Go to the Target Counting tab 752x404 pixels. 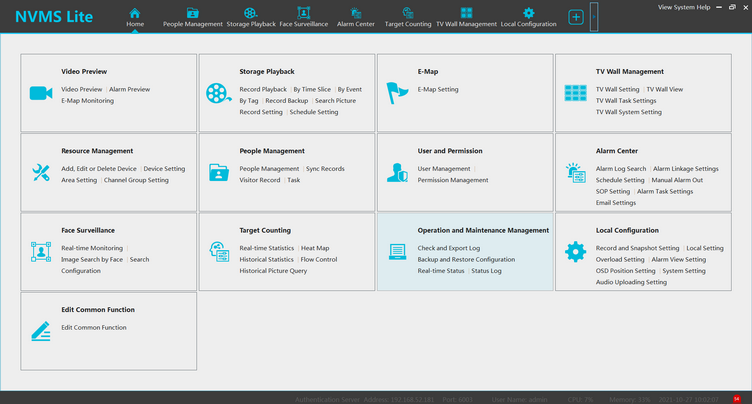407,17
